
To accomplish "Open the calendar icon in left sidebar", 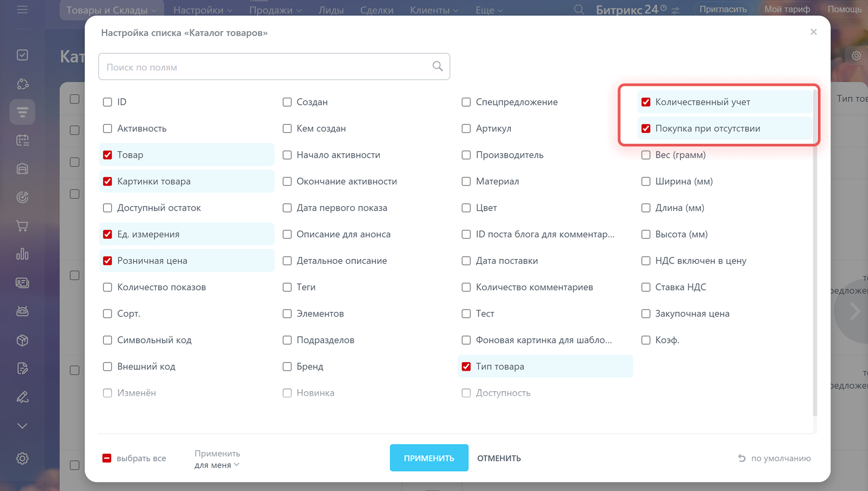I will click(x=22, y=140).
